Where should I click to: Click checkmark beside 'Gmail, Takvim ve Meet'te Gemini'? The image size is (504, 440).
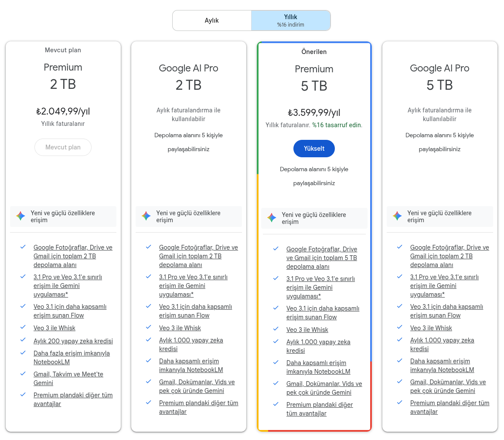tap(23, 374)
